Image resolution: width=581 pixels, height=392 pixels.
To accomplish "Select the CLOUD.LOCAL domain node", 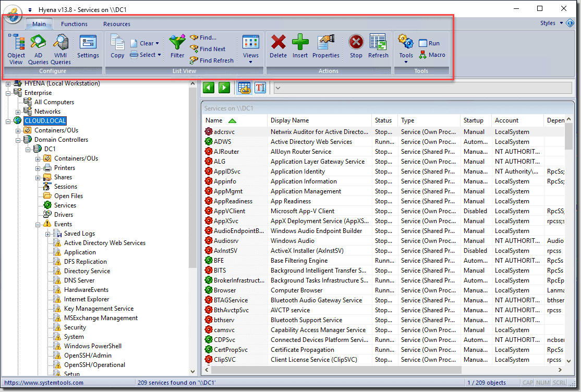I will [x=45, y=121].
